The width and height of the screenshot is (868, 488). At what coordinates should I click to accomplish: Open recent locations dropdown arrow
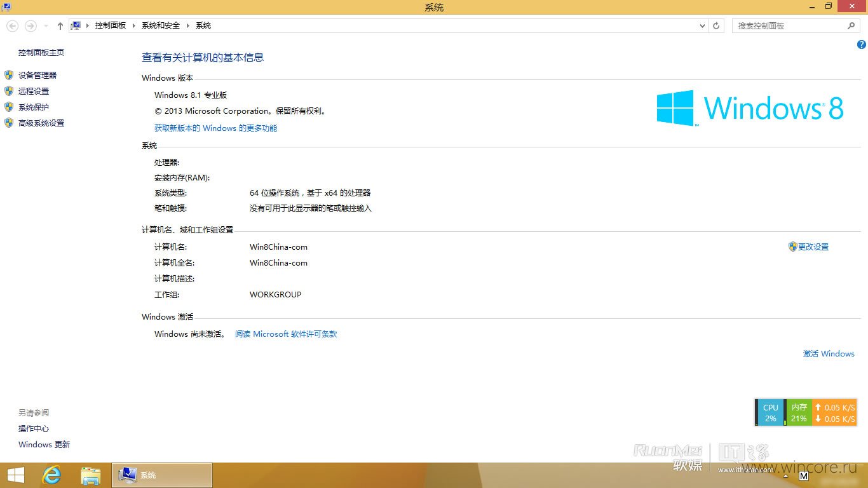tap(46, 26)
